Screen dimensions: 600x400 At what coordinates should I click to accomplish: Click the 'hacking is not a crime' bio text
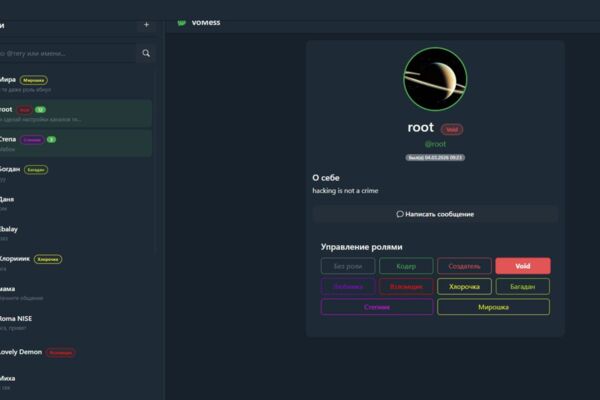tap(345, 191)
